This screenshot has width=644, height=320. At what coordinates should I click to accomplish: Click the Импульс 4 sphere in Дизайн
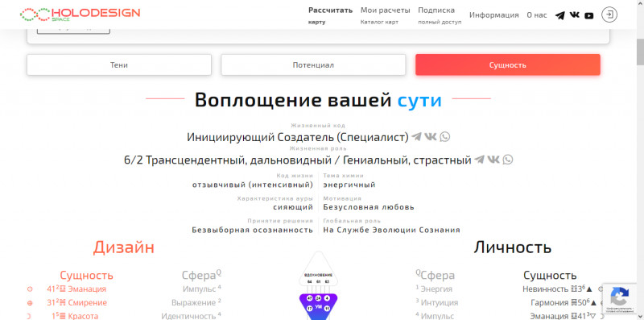point(202,289)
